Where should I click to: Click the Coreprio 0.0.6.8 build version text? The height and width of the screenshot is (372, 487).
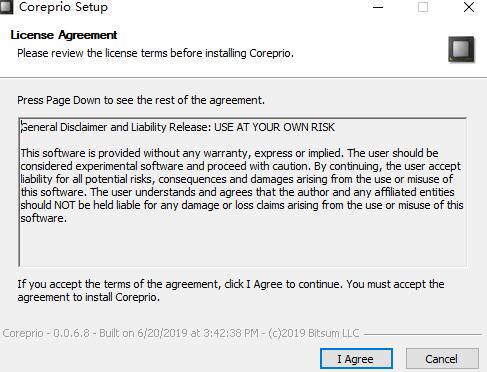tap(181, 333)
